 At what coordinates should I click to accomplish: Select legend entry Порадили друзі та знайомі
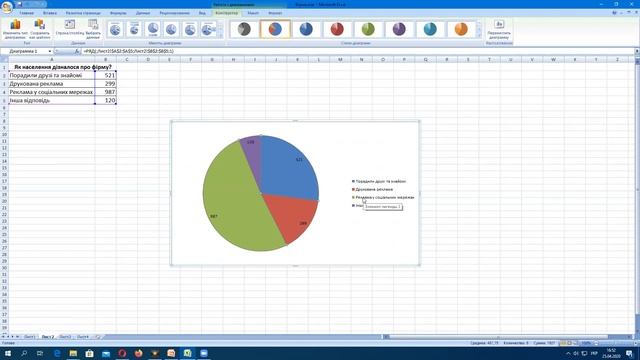(x=379, y=181)
